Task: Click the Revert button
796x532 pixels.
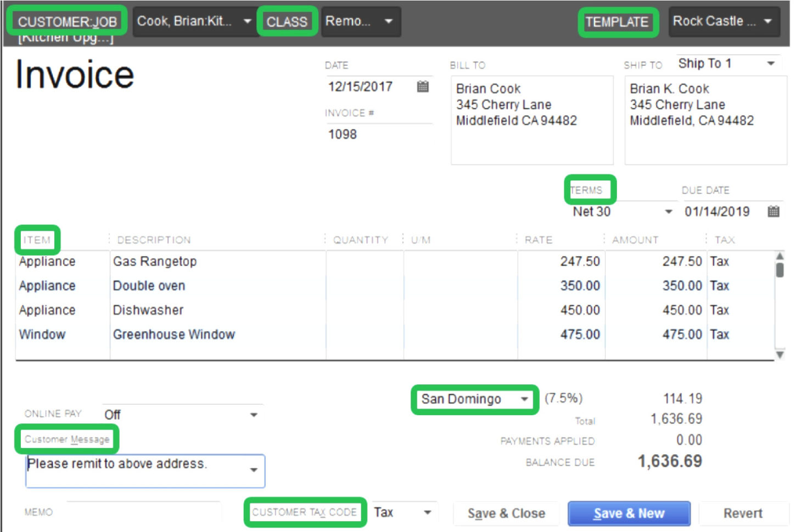Action: 743,513
